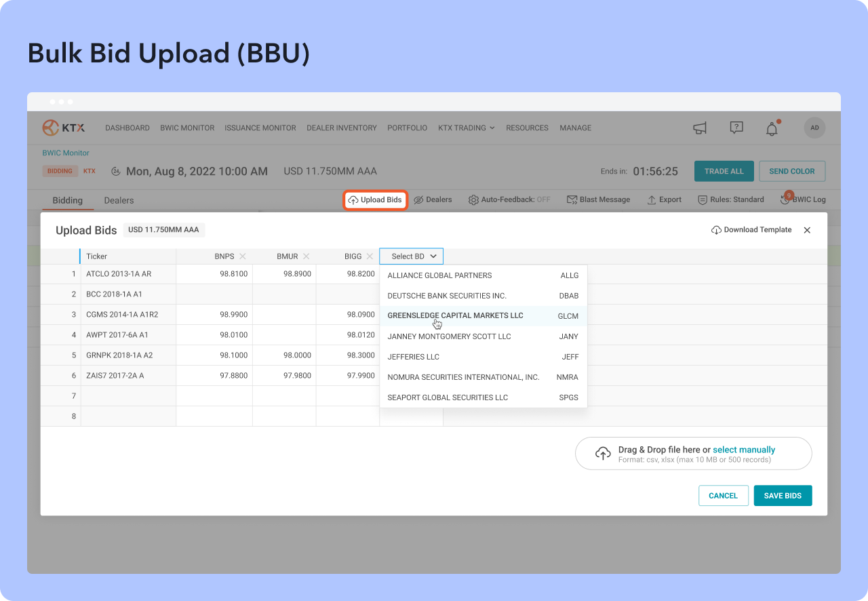
Task: Close the Upload Bids dialog
Action: coord(807,230)
